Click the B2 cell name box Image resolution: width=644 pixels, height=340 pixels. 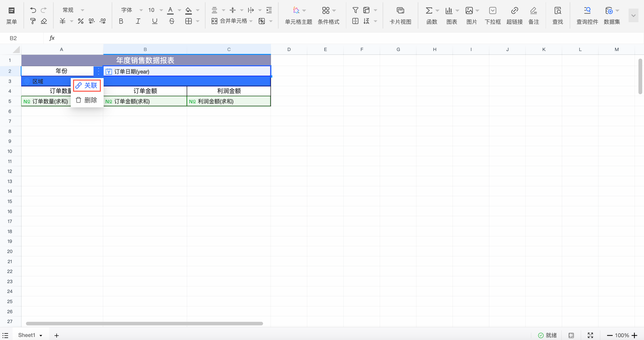[x=13, y=38]
